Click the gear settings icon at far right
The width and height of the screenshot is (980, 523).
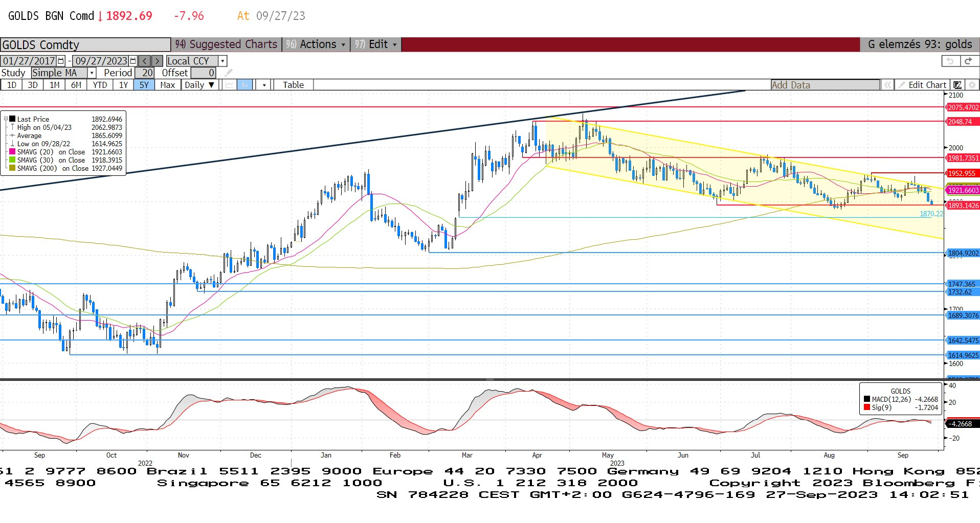(972, 85)
